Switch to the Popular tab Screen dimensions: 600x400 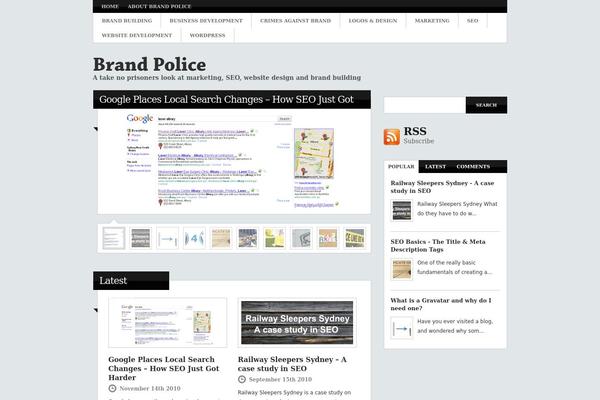(401, 167)
